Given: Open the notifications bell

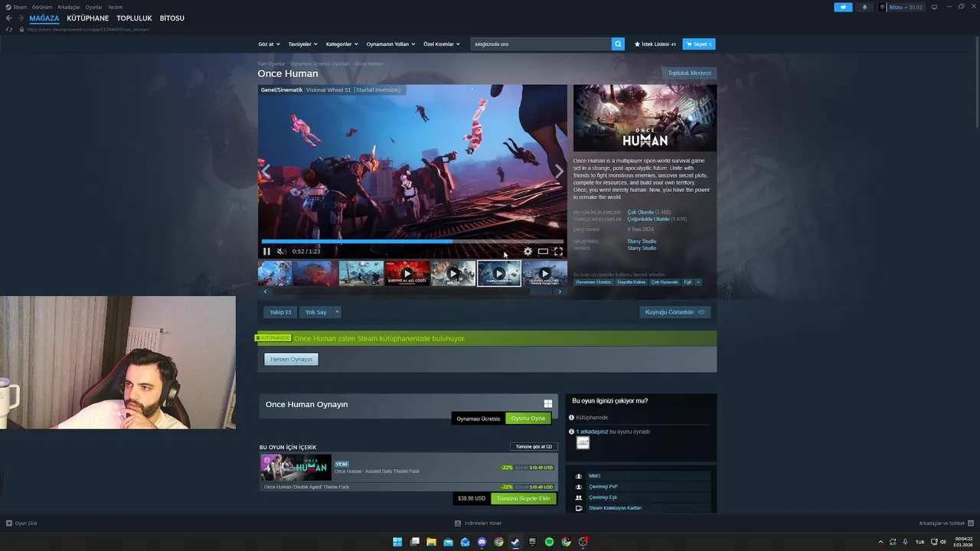Looking at the screenshot, I should point(865,7).
